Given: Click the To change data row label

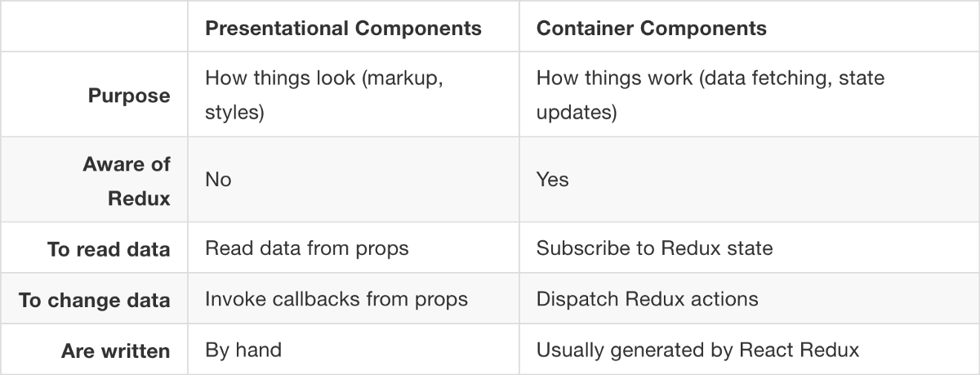Looking at the screenshot, I should [95, 300].
